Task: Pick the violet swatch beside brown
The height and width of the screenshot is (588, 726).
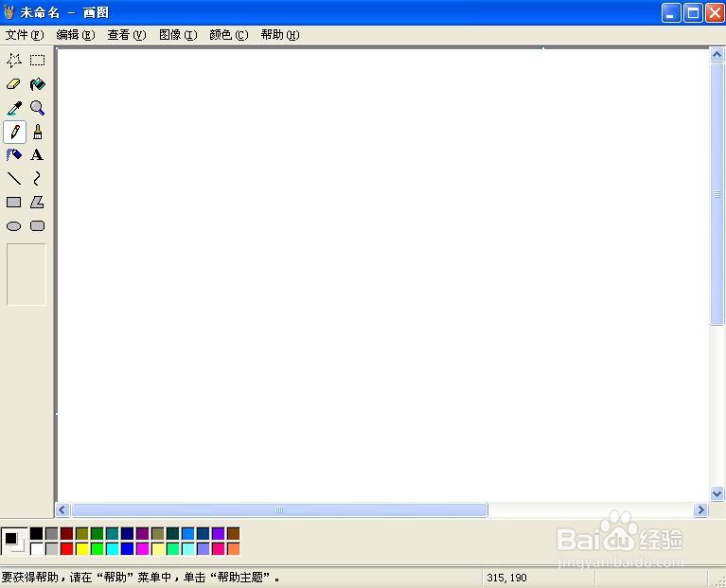Action: (218, 534)
